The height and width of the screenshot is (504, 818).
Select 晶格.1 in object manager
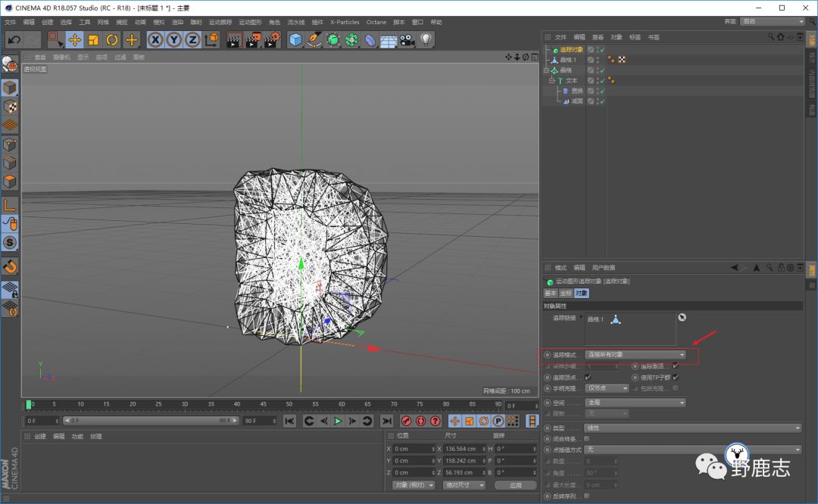tap(568, 60)
